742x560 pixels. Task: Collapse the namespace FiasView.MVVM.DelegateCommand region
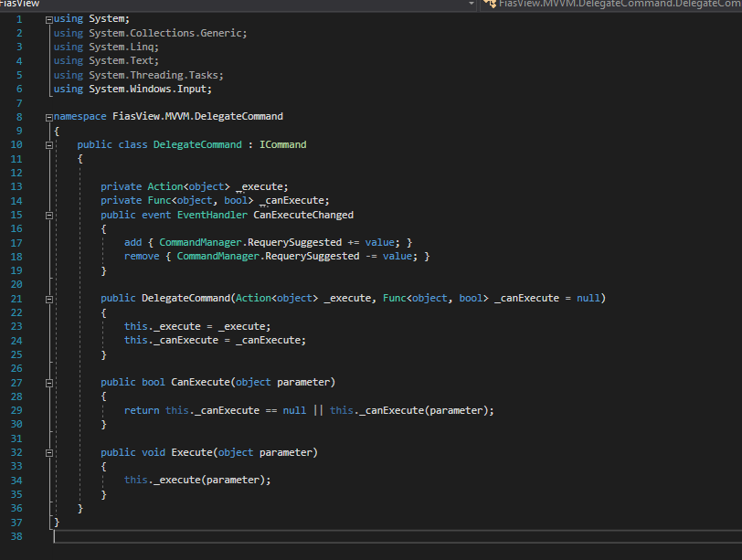coord(48,116)
